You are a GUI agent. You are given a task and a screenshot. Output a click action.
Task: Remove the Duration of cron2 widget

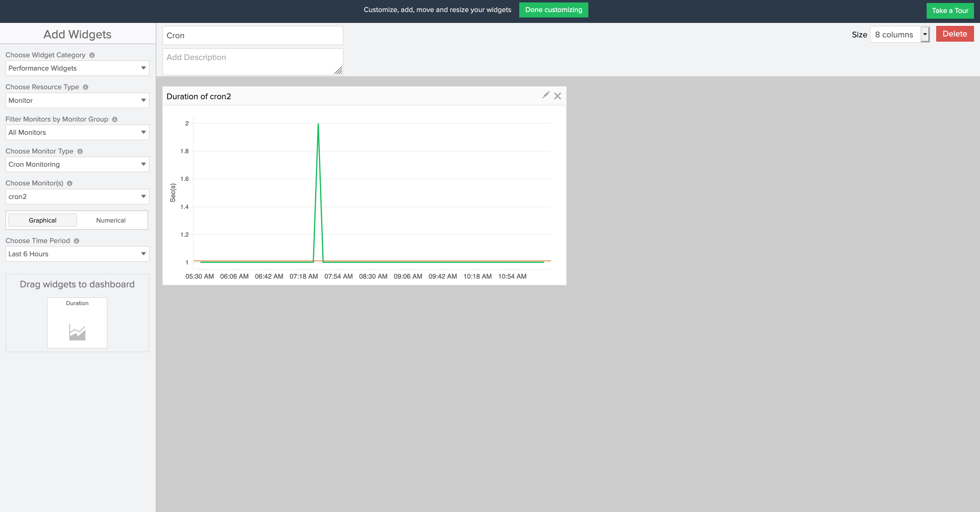click(557, 96)
